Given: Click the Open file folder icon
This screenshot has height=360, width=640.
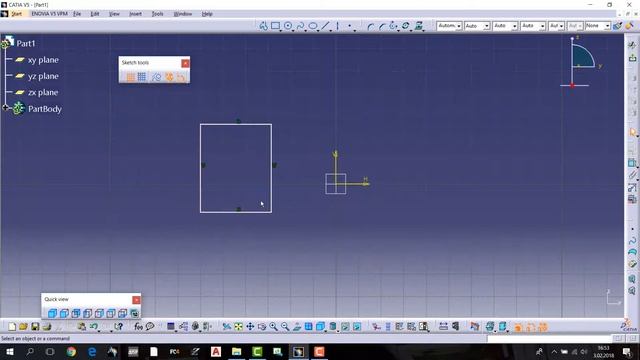Looking at the screenshot, I should click(23, 327).
